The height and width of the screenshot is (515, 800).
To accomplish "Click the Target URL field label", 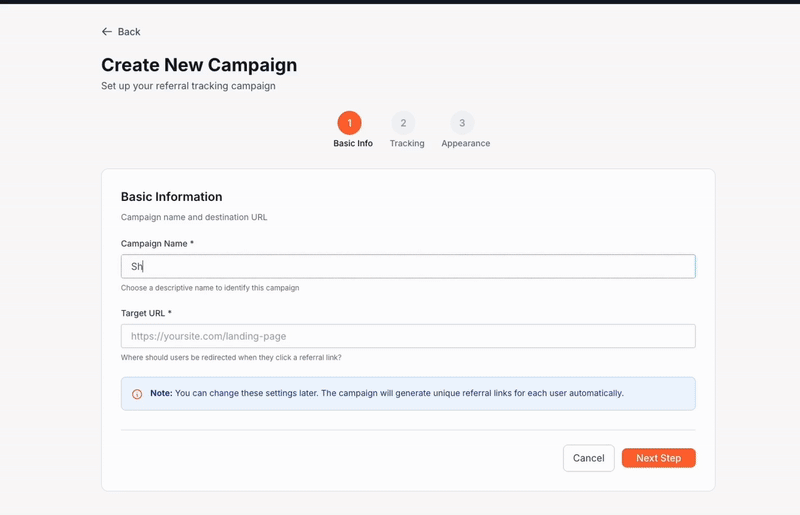I will click(x=146, y=313).
